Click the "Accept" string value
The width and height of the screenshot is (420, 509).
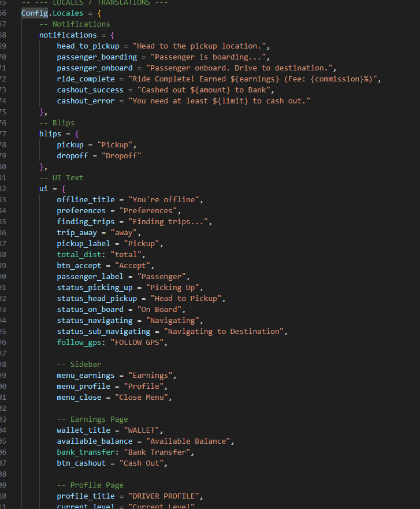(x=132, y=266)
